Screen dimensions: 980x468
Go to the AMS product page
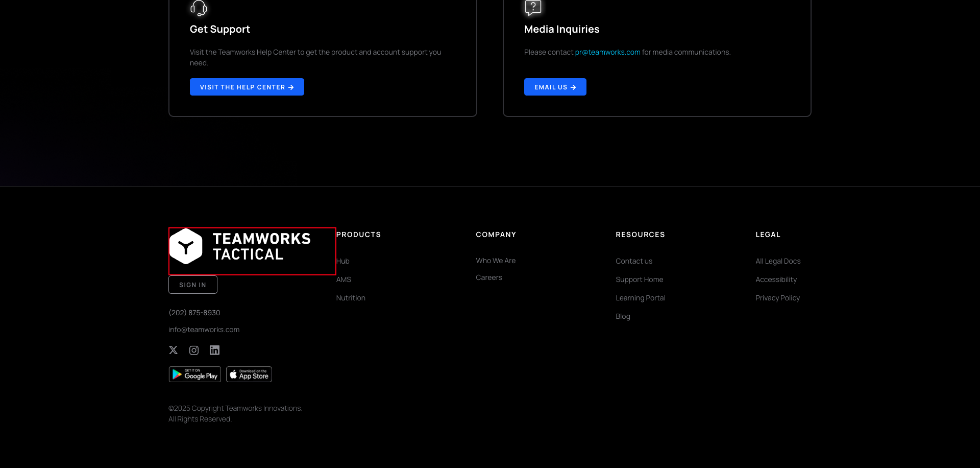pyautogui.click(x=344, y=279)
